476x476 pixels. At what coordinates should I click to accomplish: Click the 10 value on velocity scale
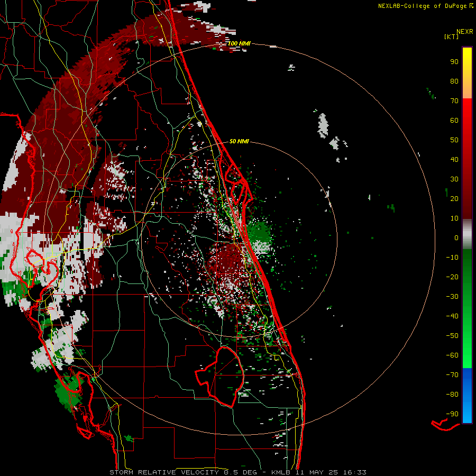pyautogui.click(x=454, y=218)
